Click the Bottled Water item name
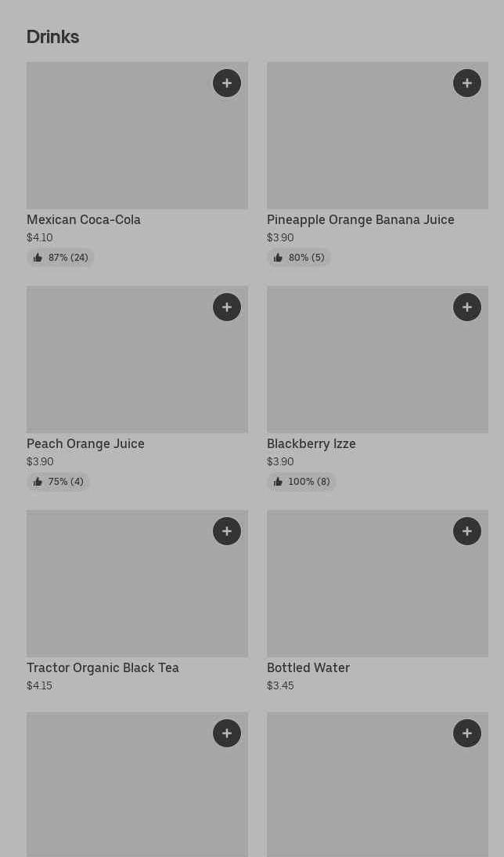Image resolution: width=504 pixels, height=857 pixels. [308, 668]
